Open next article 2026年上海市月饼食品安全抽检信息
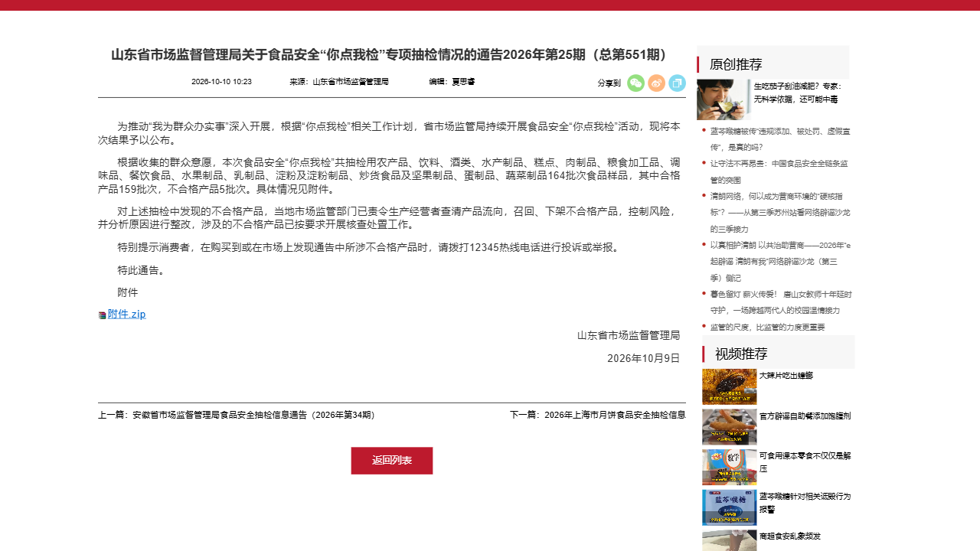980x551 pixels. 597,415
